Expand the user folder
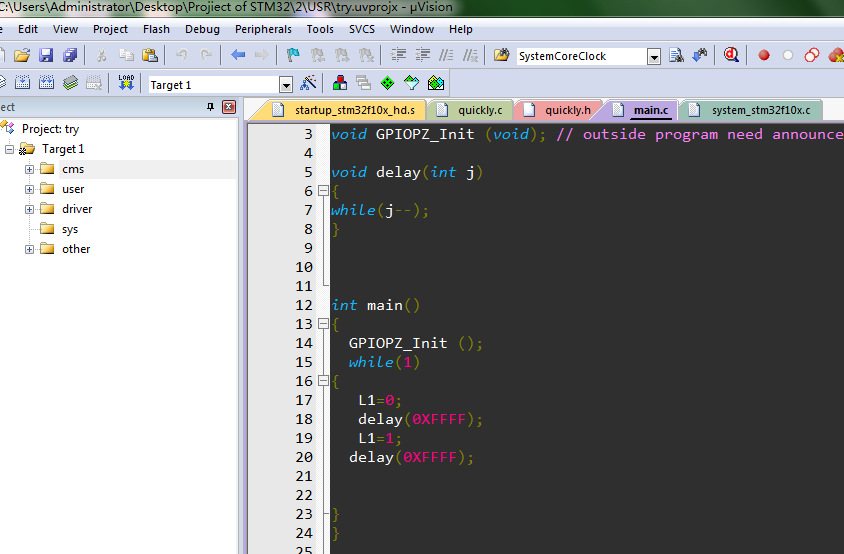Image resolution: width=844 pixels, height=554 pixels. [x=30, y=190]
